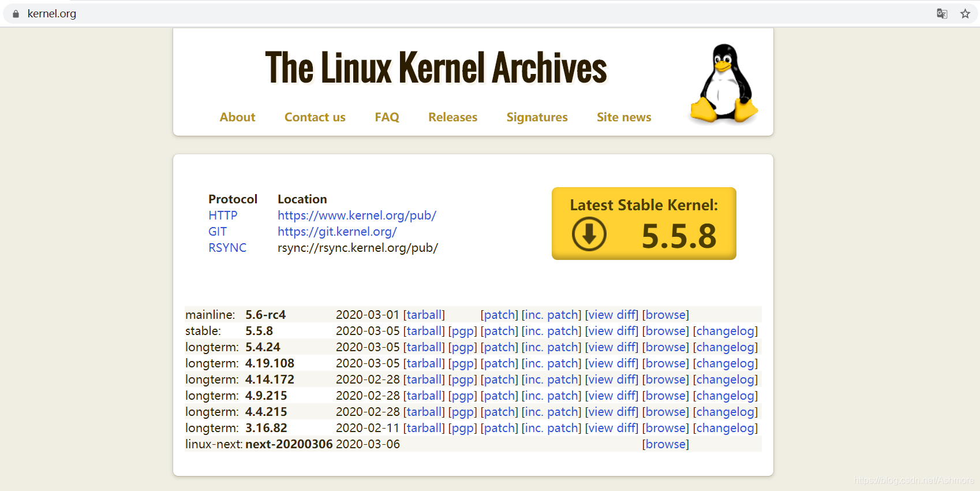This screenshot has width=980, height=491.
Task: Select version text 4.4.215
Action: click(x=266, y=412)
